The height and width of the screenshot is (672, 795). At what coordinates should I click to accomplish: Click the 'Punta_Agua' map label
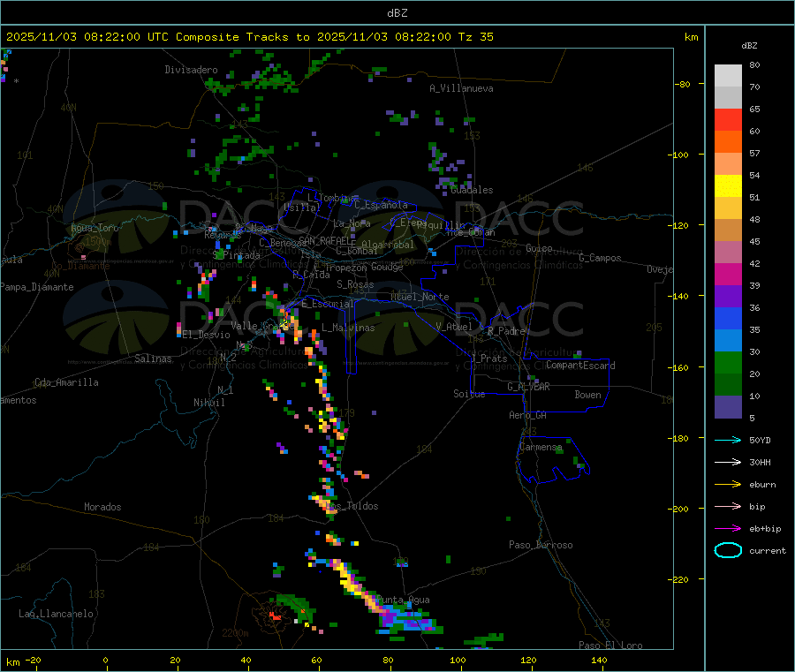[403, 600]
